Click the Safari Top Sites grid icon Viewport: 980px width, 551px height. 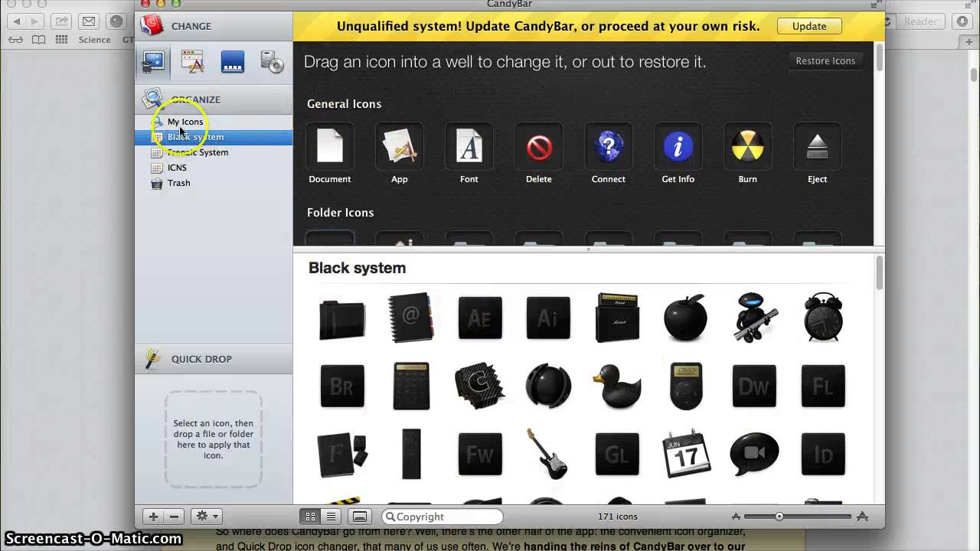click(61, 40)
